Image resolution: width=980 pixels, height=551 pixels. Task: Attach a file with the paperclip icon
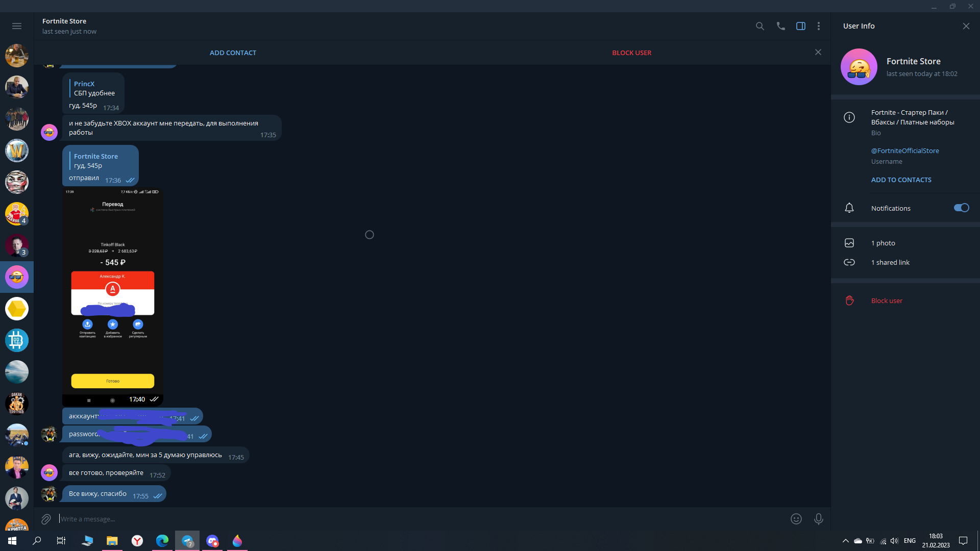[x=46, y=519]
